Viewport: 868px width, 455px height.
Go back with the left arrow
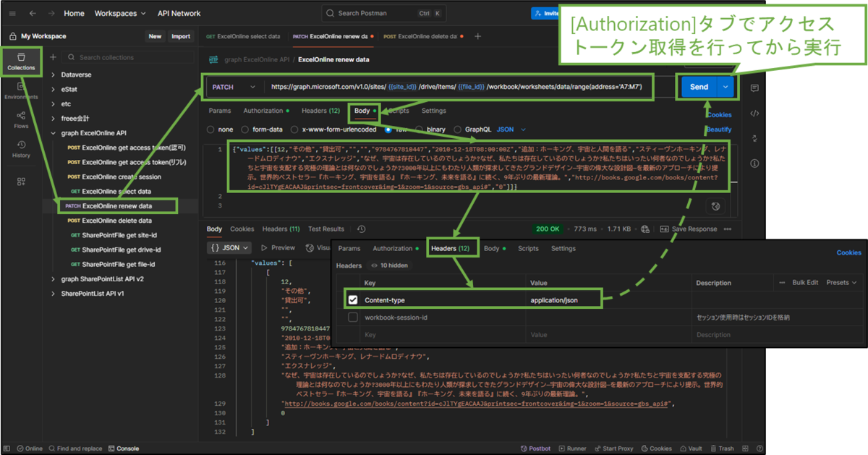(x=33, y=13)
